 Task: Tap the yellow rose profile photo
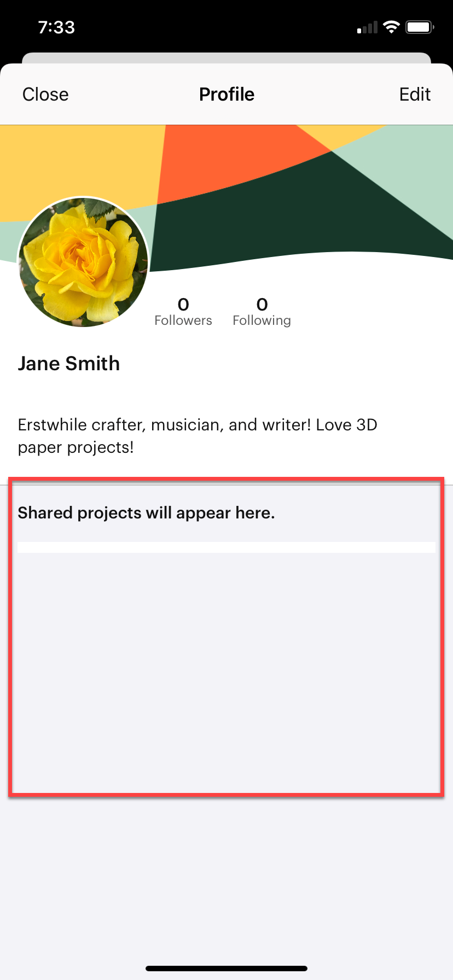(83, 261)
